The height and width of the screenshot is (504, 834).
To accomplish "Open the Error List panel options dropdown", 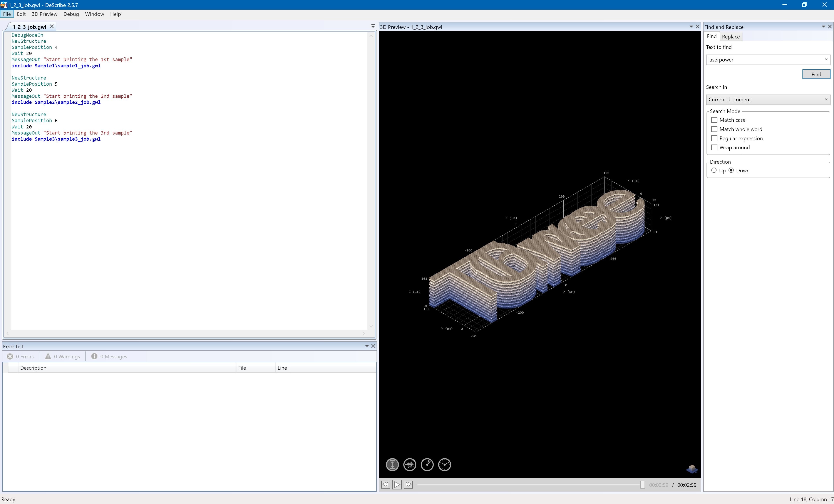I will click(367, 346).
